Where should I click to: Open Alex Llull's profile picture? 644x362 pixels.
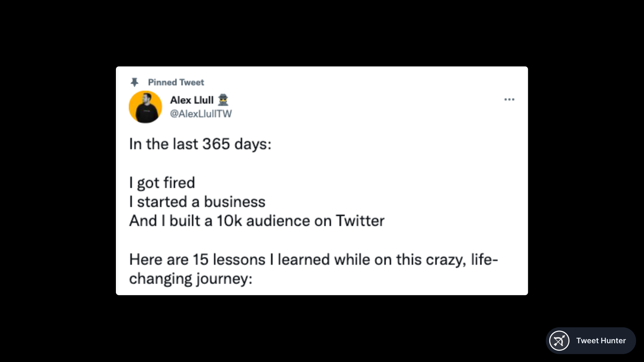tap(145, 107)
